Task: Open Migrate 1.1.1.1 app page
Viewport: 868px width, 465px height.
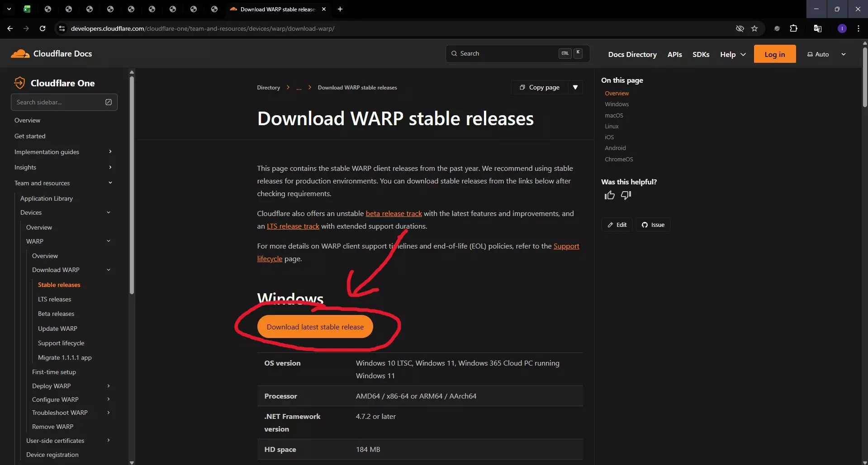Action: pyautogui.click(x=65, y=357)
